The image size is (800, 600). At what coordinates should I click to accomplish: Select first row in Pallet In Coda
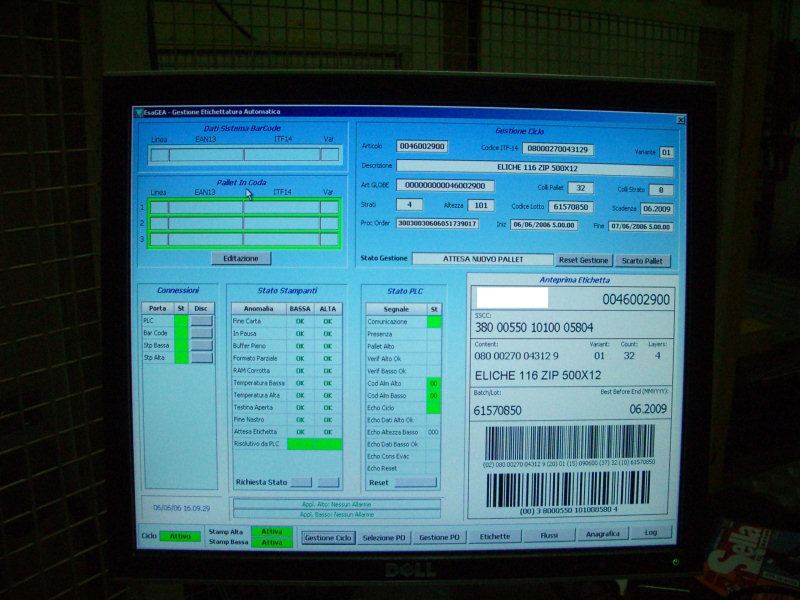tap(243, 207)
